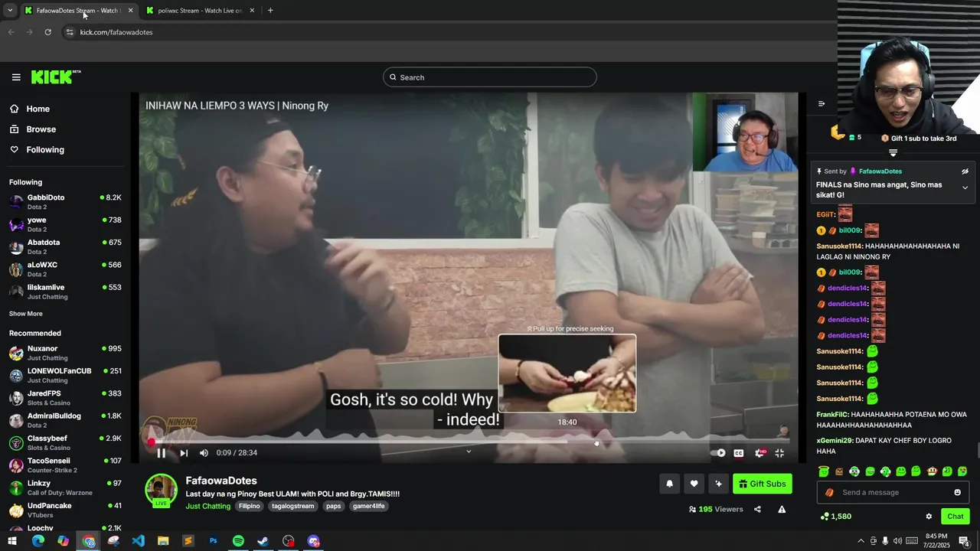This screenshot has height=551, width=980.
Task: Click the Just Chatting category link
Action: pos(207,506)
